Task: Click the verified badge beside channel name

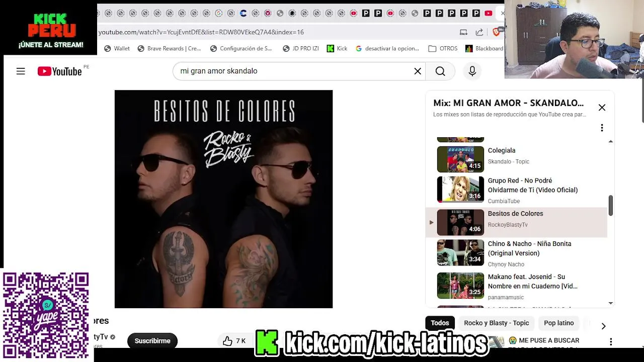Action: (x=113, y=337)
